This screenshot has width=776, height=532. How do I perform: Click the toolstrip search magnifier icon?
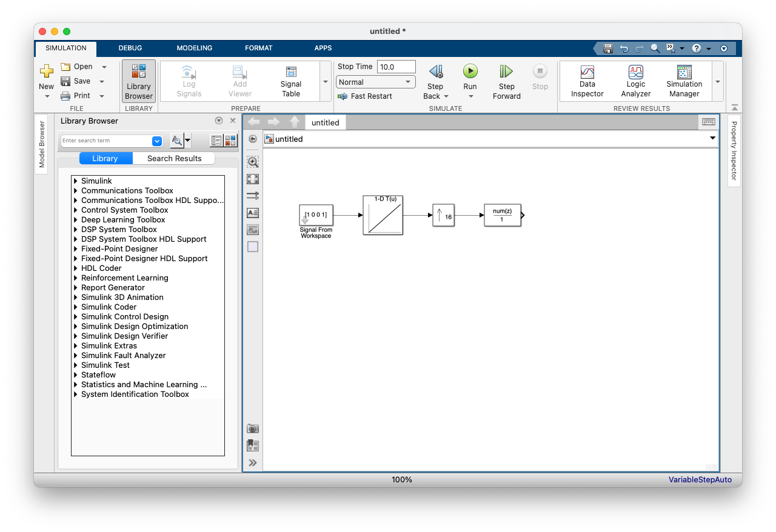[655, 48]
